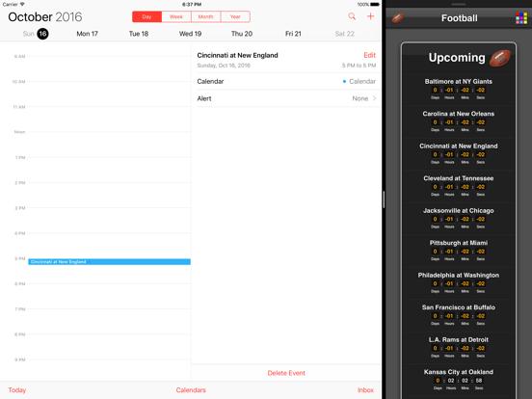Click the event title Cincinnati at New England
This screenshot has width=532, height=399.
pos(237,55)
